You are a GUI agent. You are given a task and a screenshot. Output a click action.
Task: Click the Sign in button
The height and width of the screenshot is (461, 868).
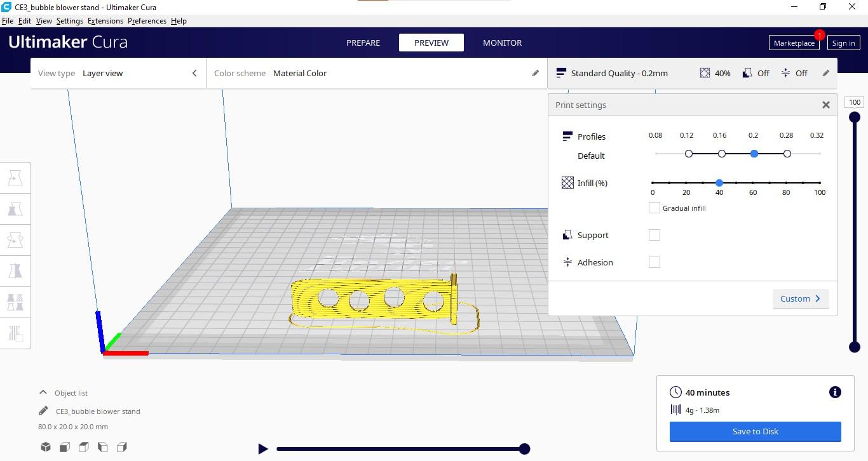coord(843,43)
